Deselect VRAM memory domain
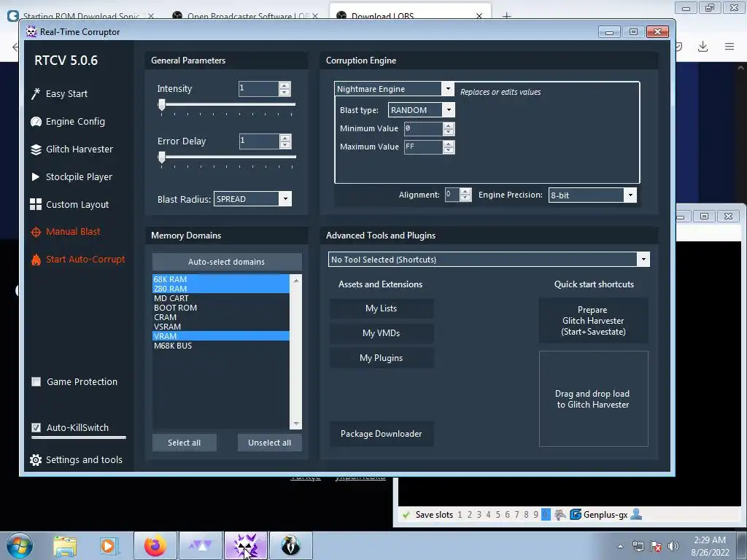 (220, 336)
